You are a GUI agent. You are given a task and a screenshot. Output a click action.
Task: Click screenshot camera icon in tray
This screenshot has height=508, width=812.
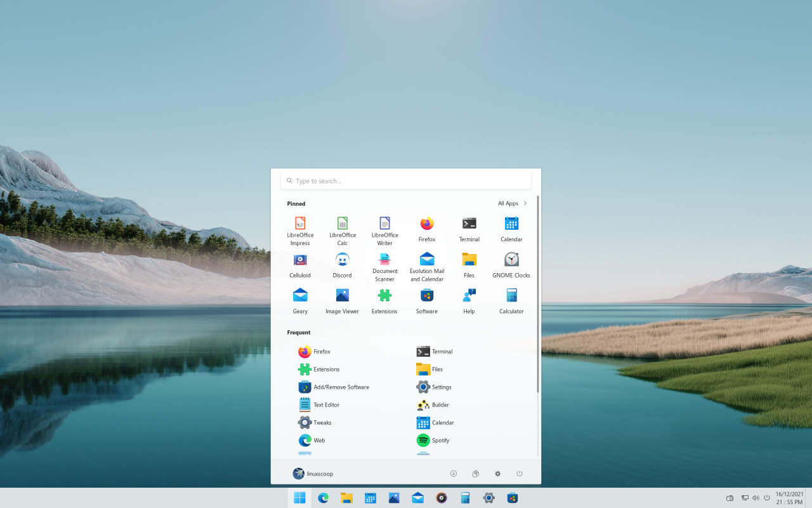click(x=730, y=498)
